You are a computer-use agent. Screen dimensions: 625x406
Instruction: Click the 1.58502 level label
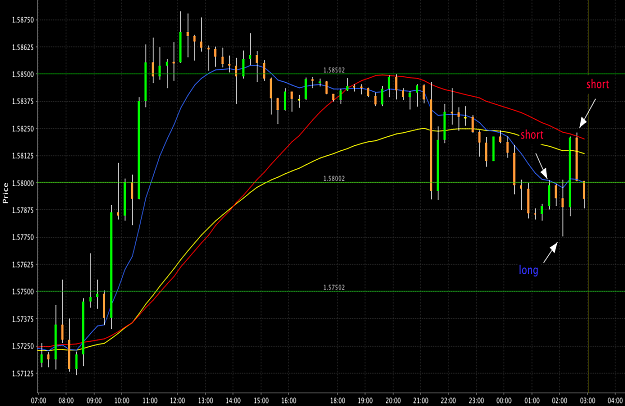coord(334,70)
